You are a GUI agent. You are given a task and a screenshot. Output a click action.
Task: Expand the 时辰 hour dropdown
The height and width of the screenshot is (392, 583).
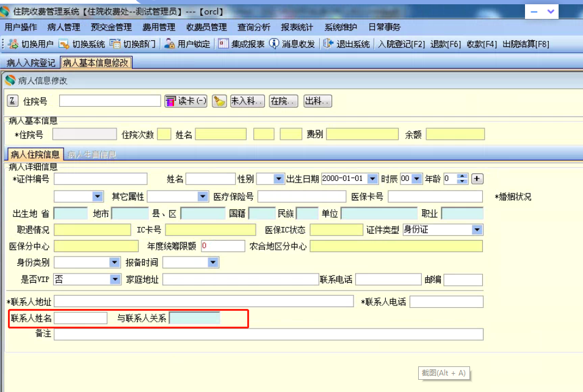(417, 179)
